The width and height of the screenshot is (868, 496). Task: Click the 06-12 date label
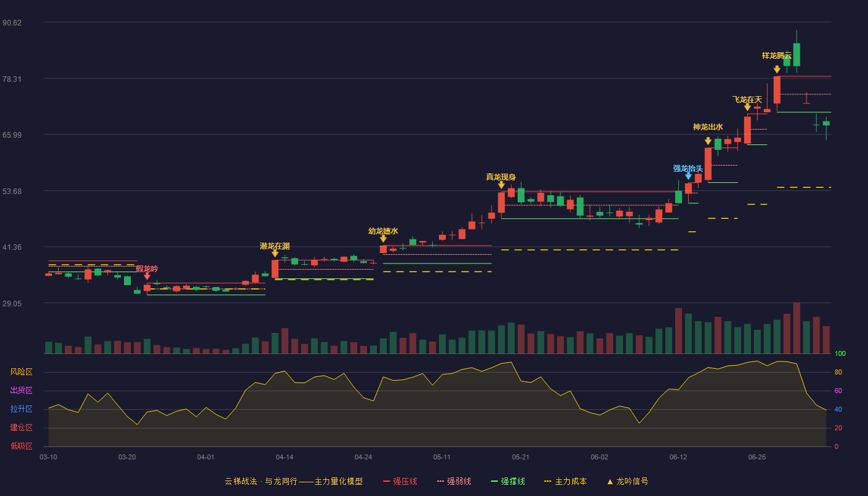(678, 457)
